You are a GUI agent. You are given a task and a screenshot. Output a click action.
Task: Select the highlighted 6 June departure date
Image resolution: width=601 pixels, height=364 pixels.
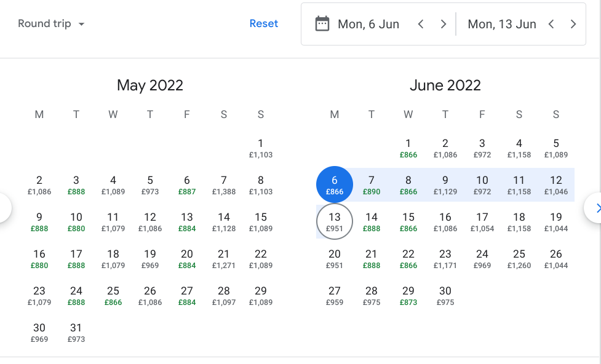point(335,184)
